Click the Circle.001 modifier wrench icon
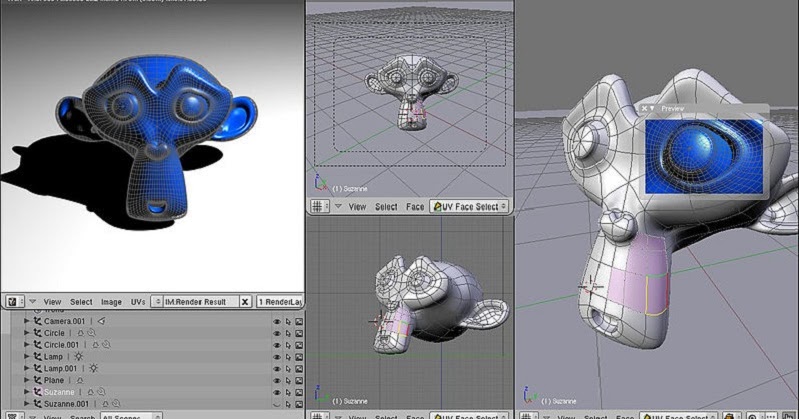 click(106, 345)
